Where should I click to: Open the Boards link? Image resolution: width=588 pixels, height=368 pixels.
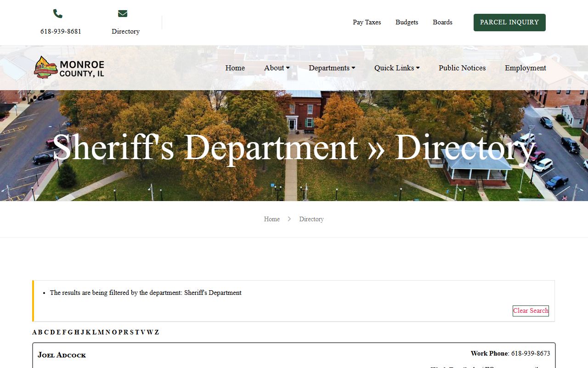[x=442, y=22]
